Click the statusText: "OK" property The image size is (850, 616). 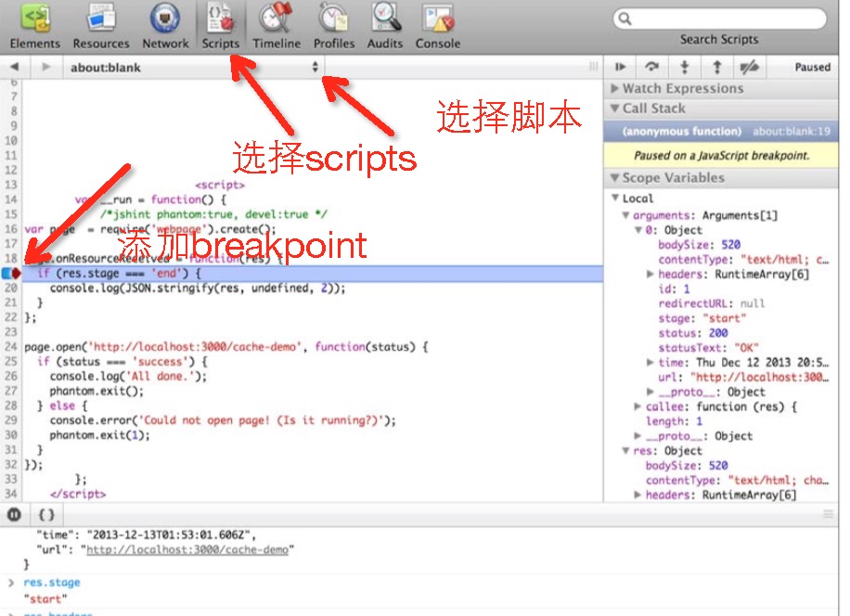point(709,348)
